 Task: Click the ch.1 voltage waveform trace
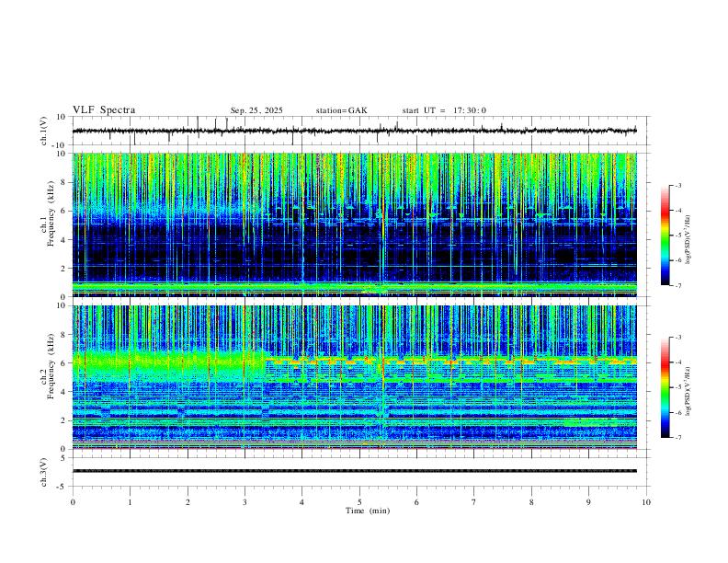pyautogui.click(x=354, y=131)
